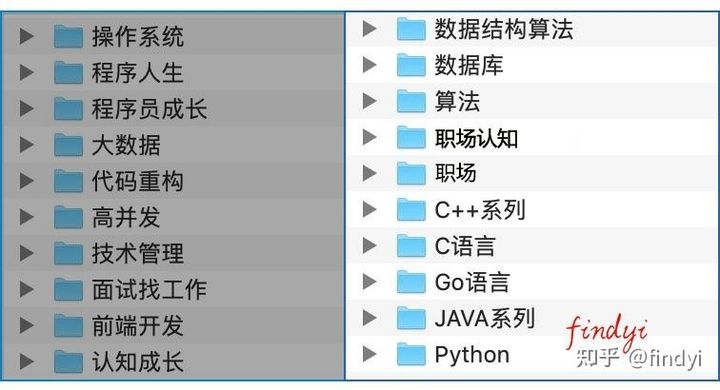Viewport: 720px width, 390px height.
Task: Click the 知乎 @findyi watermark
Action: (639, 358)
